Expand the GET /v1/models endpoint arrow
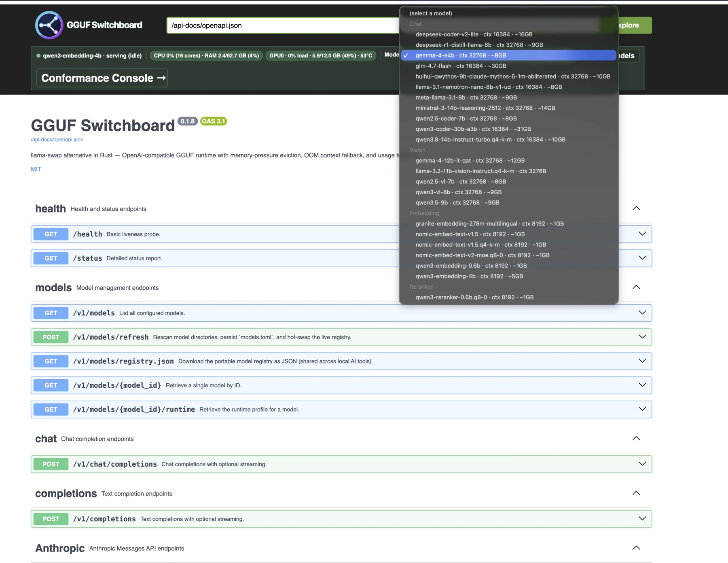This screenshot has height=563, width=728. [x=642, y=312]
